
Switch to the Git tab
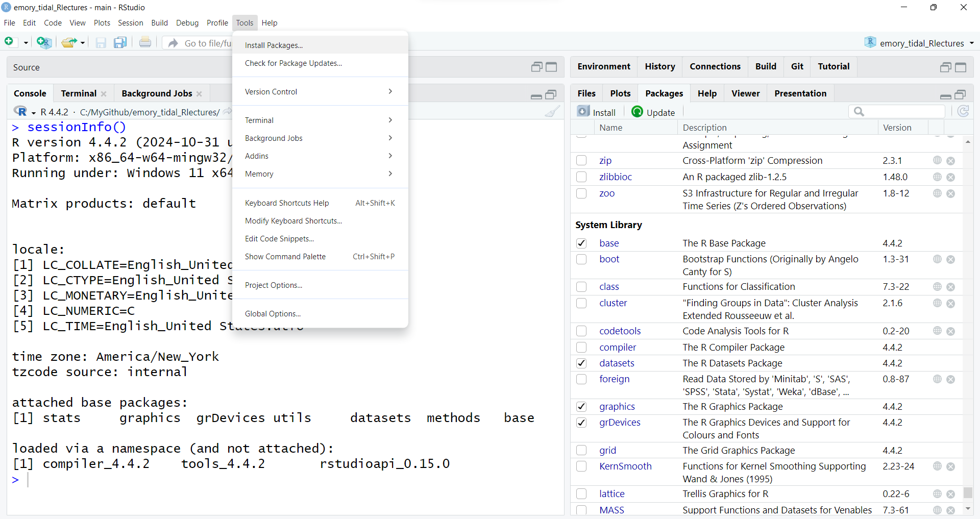[x=797, y=66]
